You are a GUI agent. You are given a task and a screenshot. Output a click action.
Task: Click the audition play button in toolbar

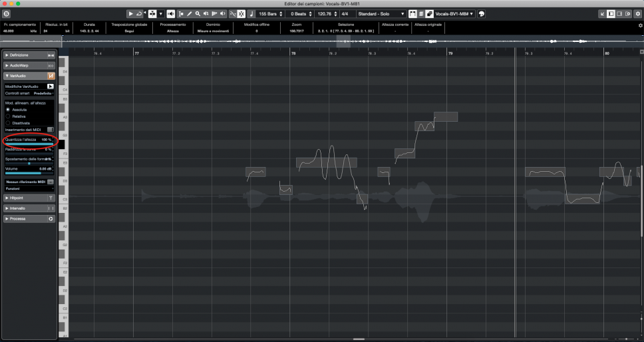click(130, 13)
